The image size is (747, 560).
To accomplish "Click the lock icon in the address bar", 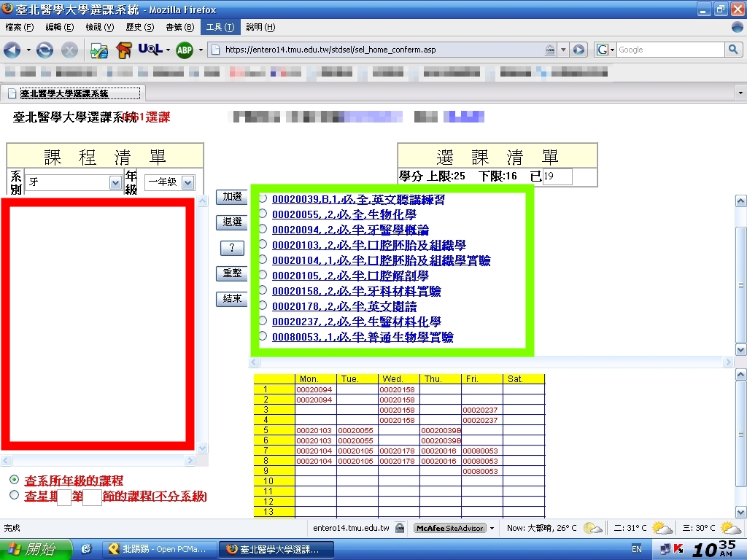I will [x=550, y=50].
